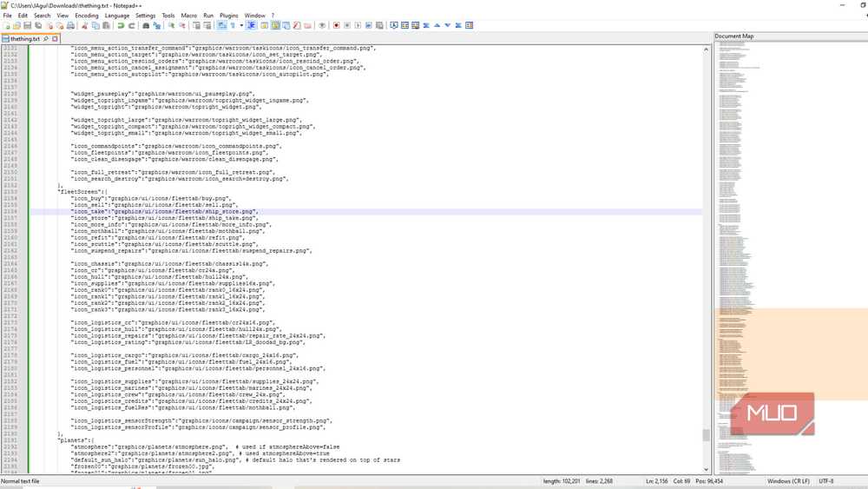This screenshot has width=868, height=489.
Task: Click the Zoom Out toolbar icon
Action: [182, 25]
